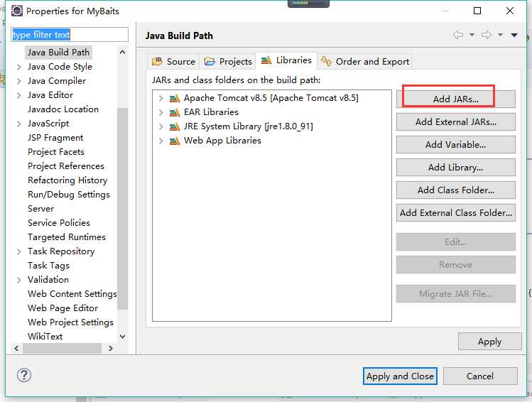The width and height of the screenshot is (532, 402).
Task: Open the back history dropdown arrow
Action: tap(472, 35)
